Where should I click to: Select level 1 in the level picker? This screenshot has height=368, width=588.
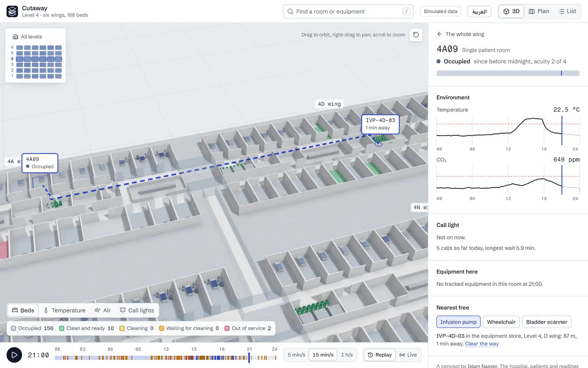(x=39, y=76)
